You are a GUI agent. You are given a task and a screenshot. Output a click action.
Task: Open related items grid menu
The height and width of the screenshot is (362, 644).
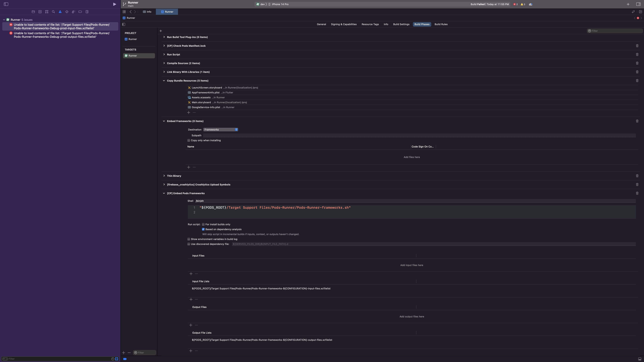tap(124, 12)
